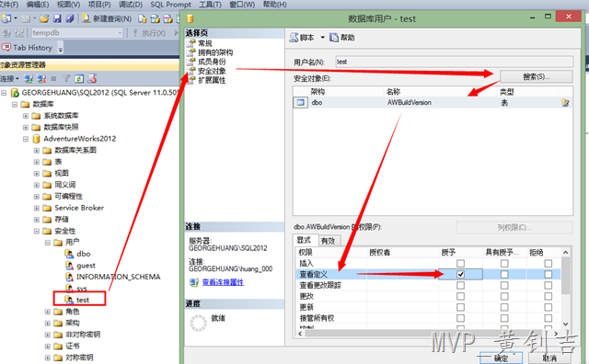Viewport: 589px width, 364px height.
Task: Open the 视图(V) menu
Action: point(68,5)
